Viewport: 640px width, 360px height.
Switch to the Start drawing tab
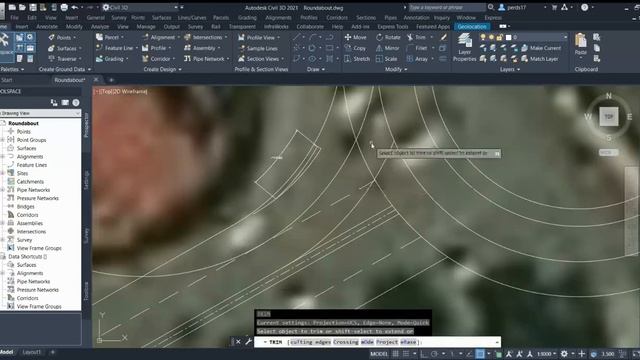7,80
